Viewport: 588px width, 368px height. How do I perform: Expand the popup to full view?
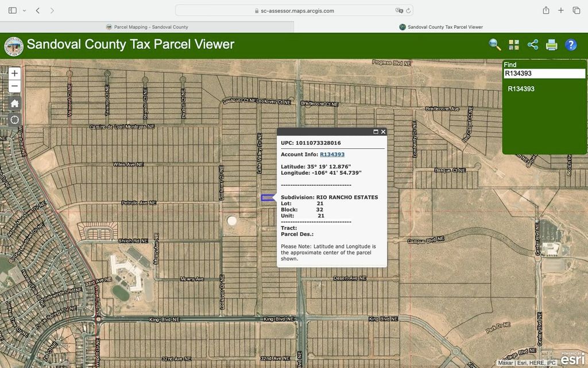[x=376, y=131]
